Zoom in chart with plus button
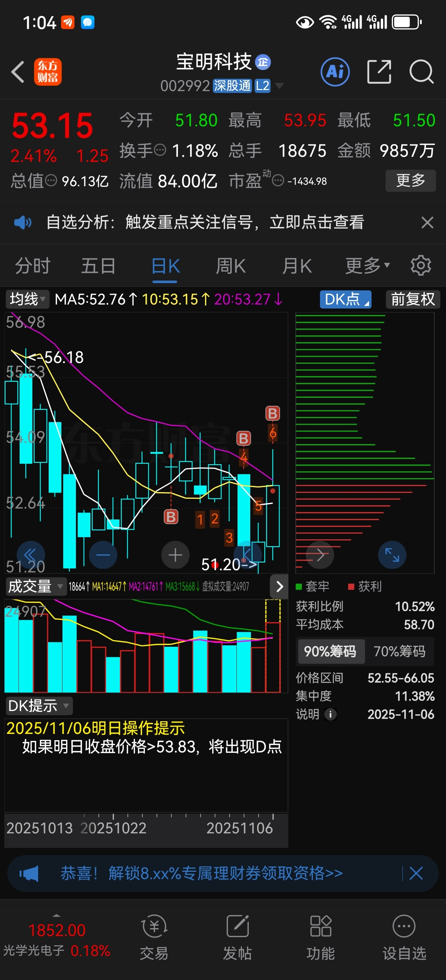Image resolution: width=446 pixels, height=980 pixels. click(x=175, y=555)
